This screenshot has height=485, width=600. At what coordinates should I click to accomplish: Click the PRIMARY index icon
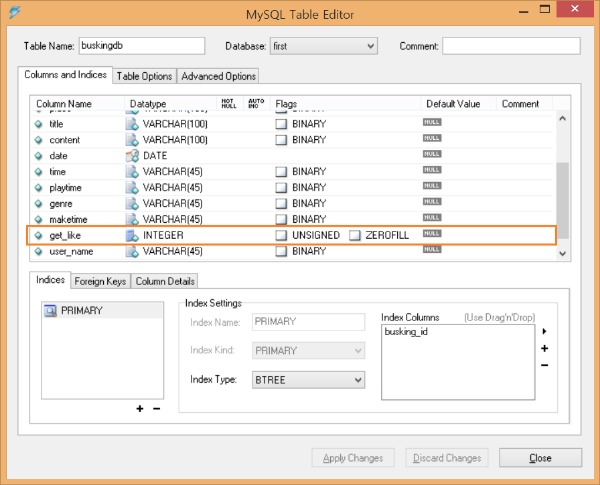click(49, 311)
